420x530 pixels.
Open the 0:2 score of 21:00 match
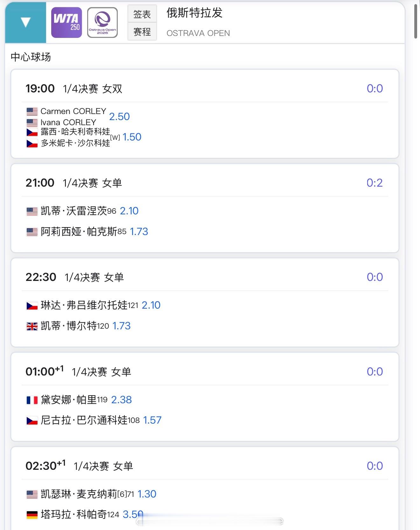374,183
